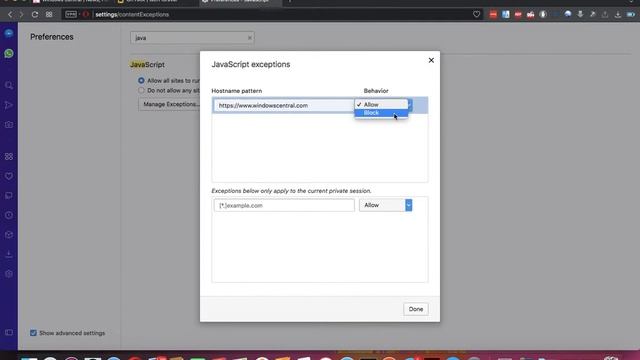Open Extensions cube icon in sidebar
Screen dimensions: 640x360
click(9, 235)
